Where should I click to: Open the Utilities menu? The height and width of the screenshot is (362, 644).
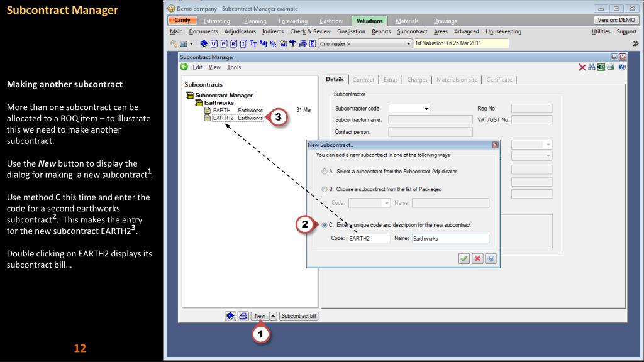(601, 31)
